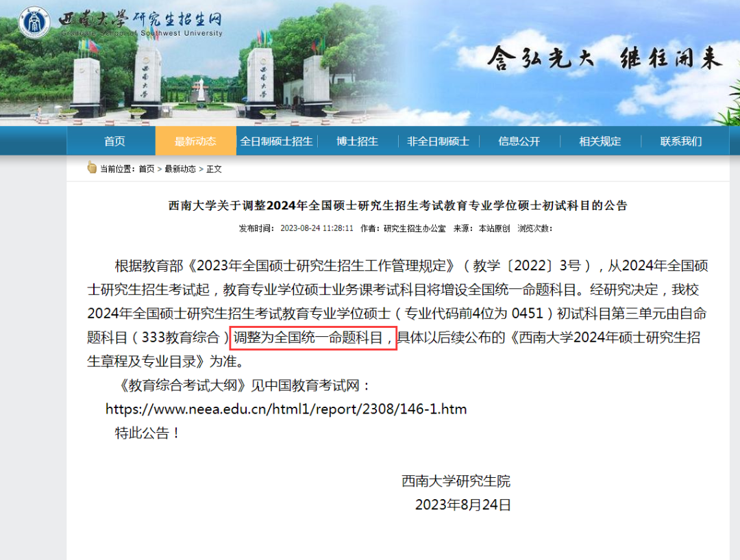
Task: Open the 全日制硕士招生 section
Action: pos(278,140)
